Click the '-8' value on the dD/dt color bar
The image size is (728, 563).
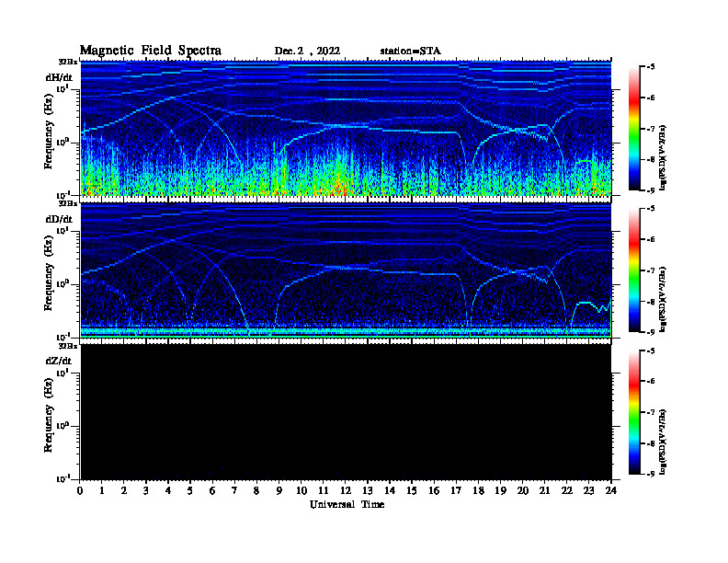651,302
